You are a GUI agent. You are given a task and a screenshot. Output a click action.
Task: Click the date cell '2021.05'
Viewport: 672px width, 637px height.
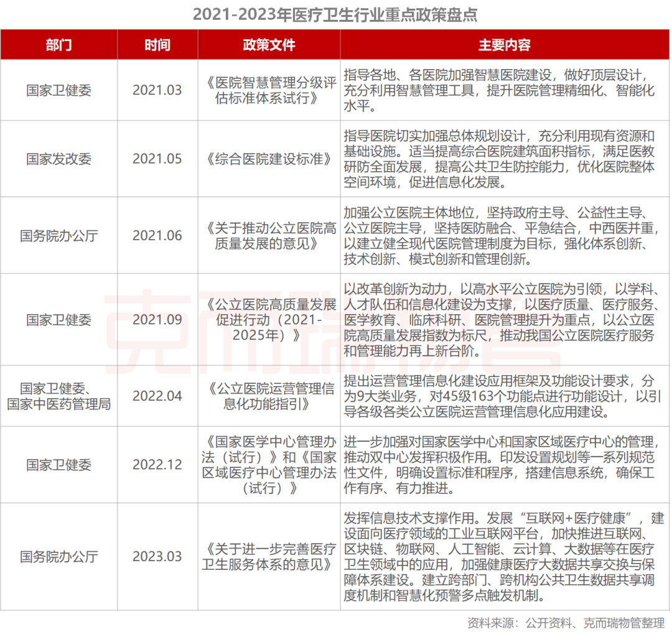tap(157, 159)
